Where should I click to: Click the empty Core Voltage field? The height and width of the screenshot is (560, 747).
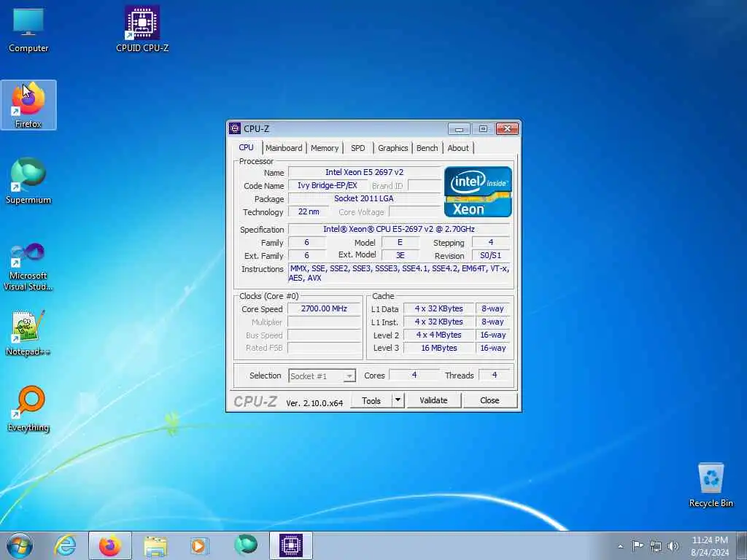[415, 212]
